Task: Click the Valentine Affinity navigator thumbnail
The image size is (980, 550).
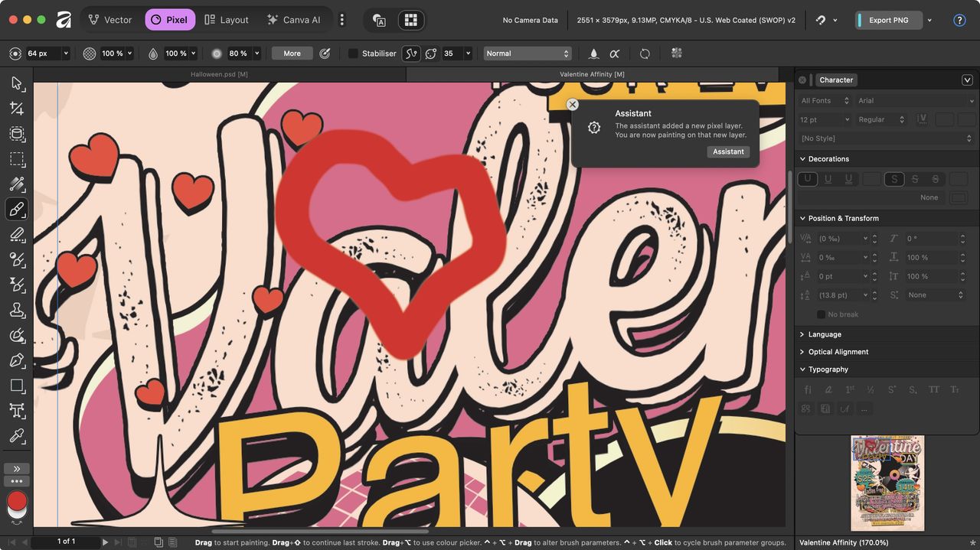Action: [888, 483]
